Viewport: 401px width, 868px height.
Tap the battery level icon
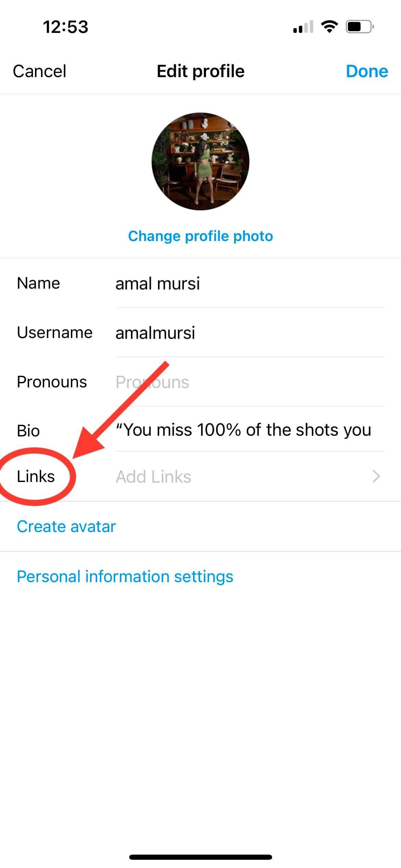click(x=360, y=26)
